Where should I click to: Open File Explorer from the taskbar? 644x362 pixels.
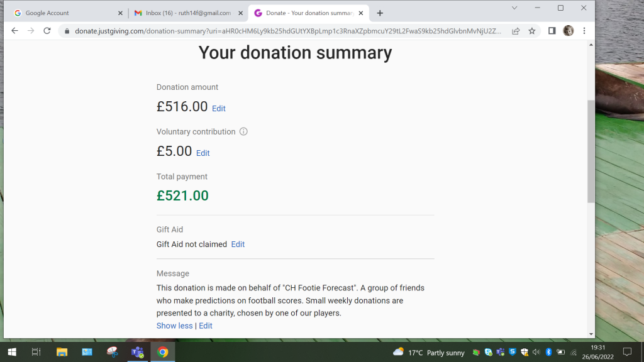pos(62,352)
